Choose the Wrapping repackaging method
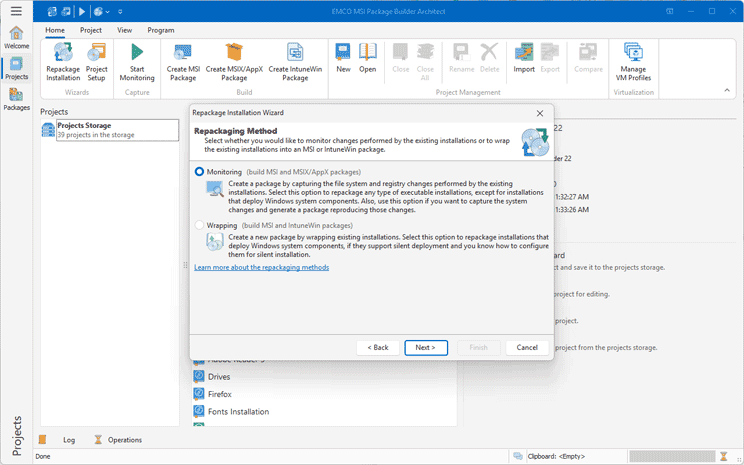This screenshot has width=744, height=465. pyautogui.click(x=200, y=226)
